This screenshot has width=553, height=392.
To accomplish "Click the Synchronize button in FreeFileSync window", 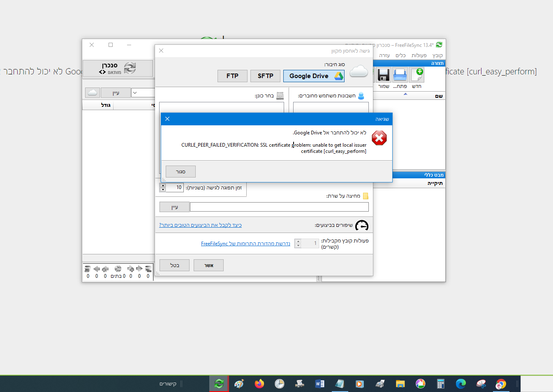I will click(x=118, y=68).
